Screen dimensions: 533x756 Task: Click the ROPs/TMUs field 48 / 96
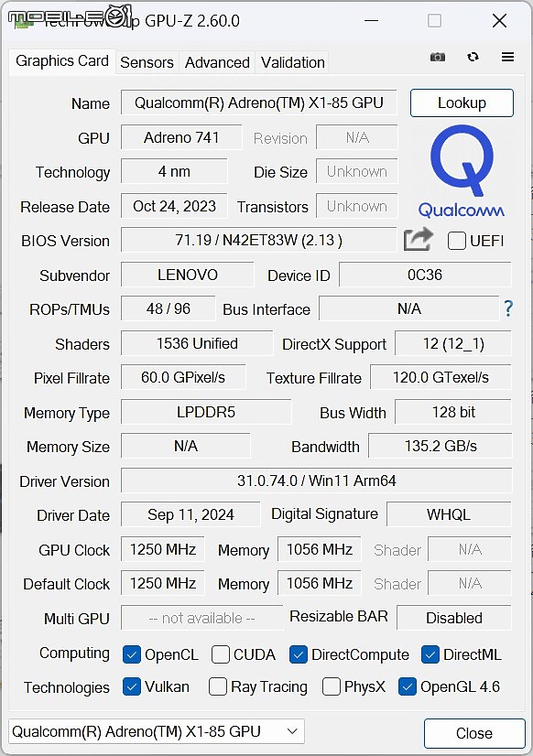coord(168,308)
